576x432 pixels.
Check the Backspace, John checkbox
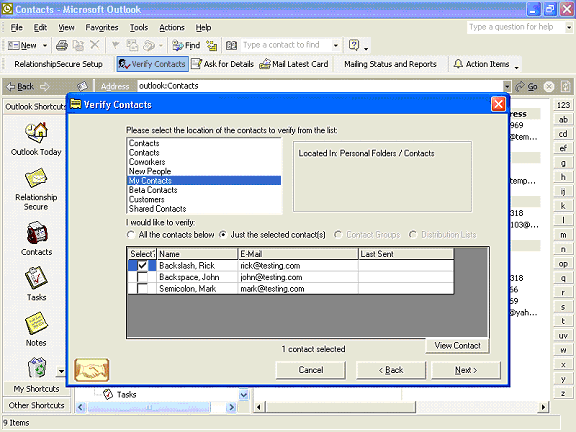142,277
